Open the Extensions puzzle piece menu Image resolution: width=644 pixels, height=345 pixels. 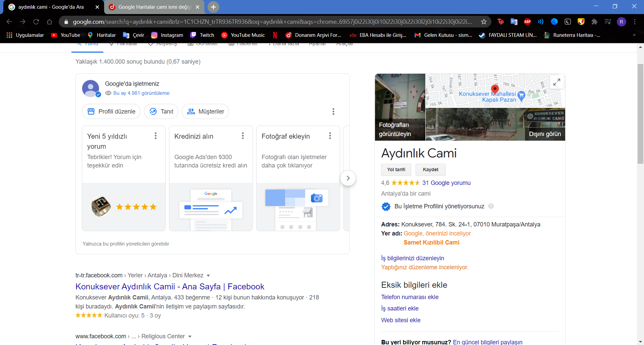(x=594, y=22)
